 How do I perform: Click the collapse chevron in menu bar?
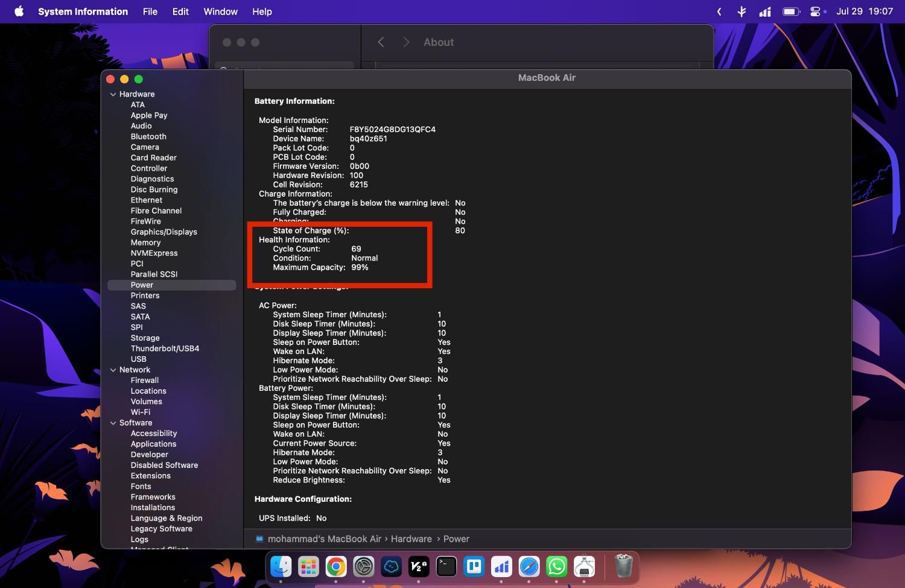[719, 11]
